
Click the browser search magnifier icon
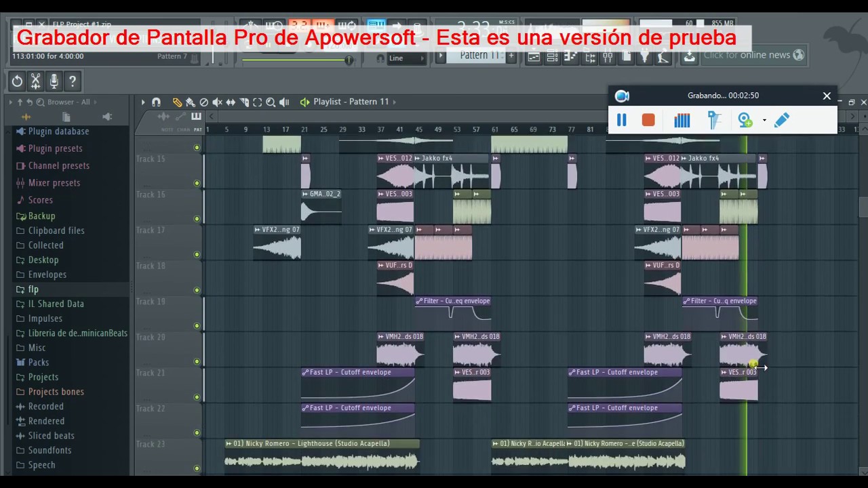(39, 102)
